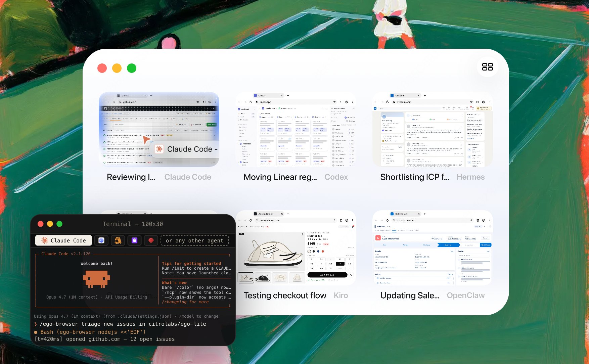
Task: Click the 'Claude Code -' overlay label on GitHub thumbnail
Action: [187, 149]
